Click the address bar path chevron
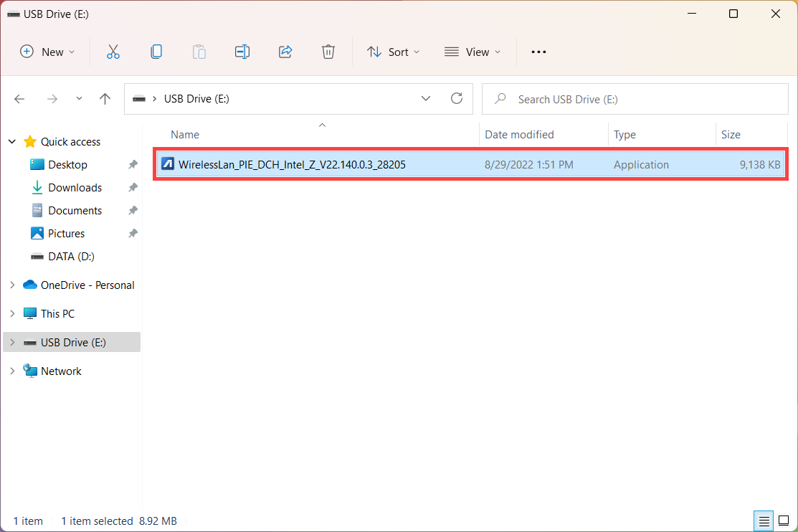This screenshot has height=532, width=798. pos(154,99)
